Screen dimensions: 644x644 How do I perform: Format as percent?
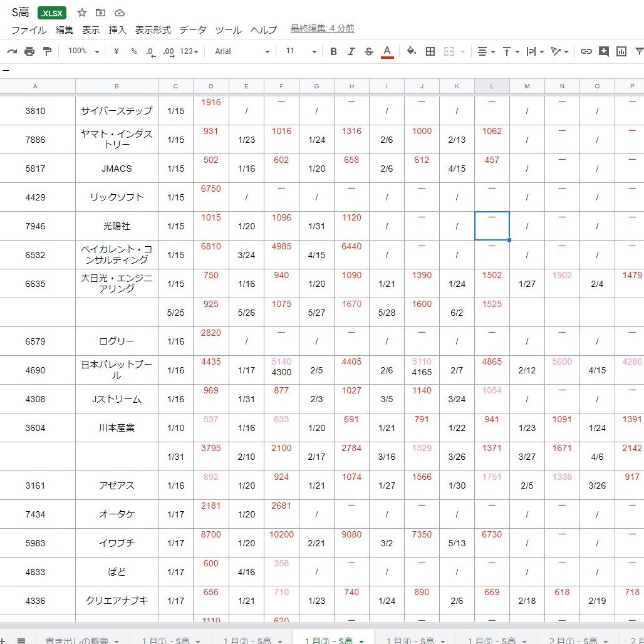click(x=134, y=51)
